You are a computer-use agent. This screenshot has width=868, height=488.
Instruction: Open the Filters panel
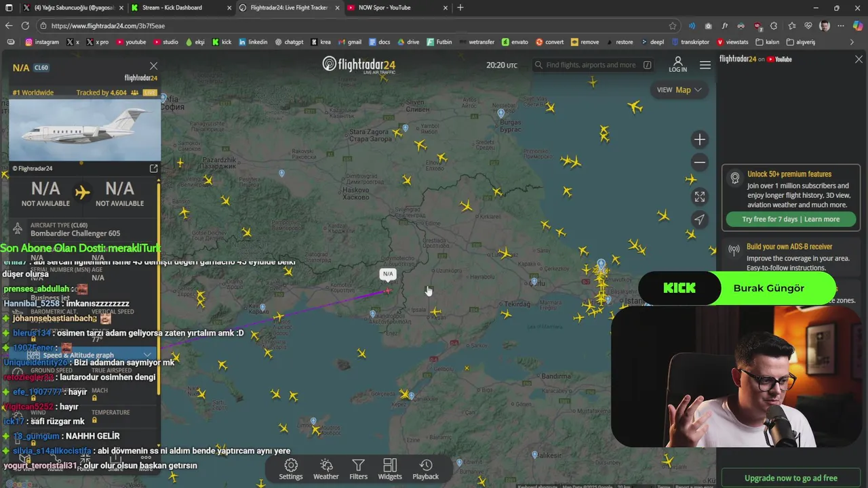pos(358,469)
